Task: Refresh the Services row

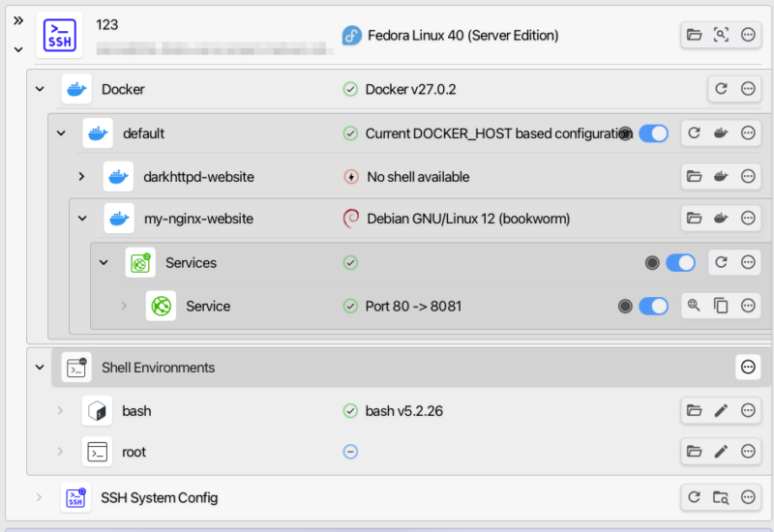Action: coord(721,262)
